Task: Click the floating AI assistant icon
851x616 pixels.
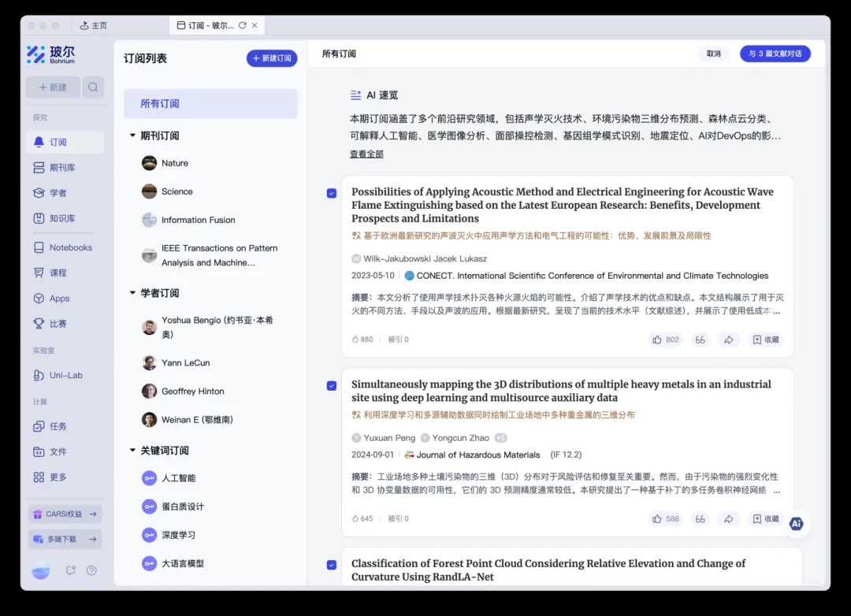Action: [x=796, y=523]
